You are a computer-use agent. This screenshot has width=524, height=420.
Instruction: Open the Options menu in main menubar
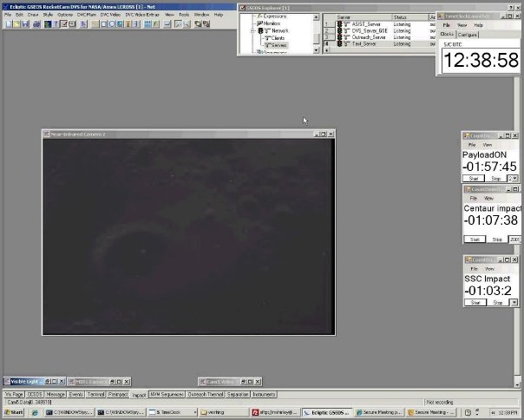pos(65,15)
